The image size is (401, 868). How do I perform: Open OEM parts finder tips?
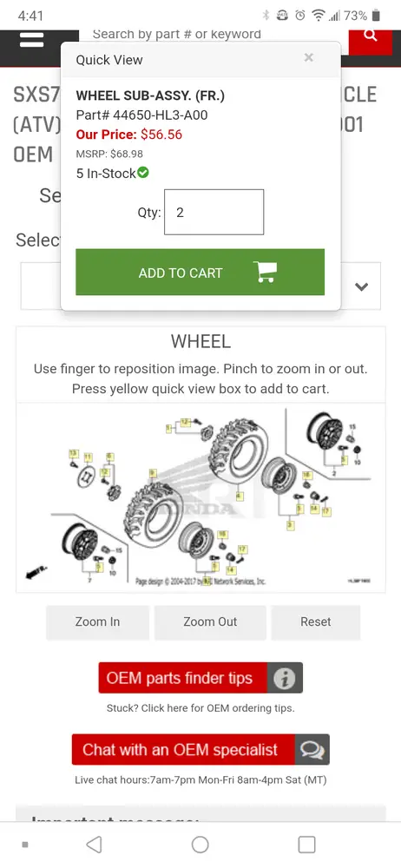tap(183, 678)
